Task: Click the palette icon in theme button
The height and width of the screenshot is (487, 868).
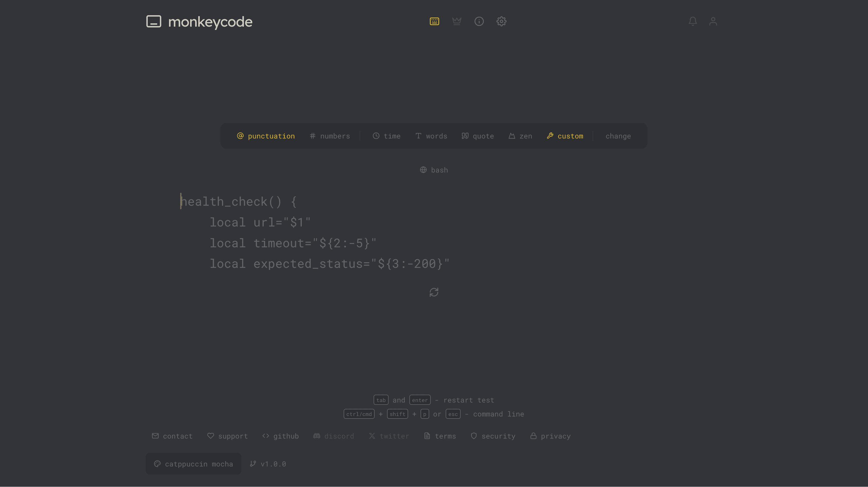Action: (157, 464)
